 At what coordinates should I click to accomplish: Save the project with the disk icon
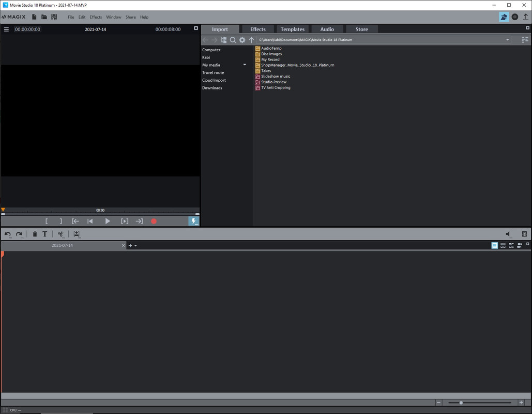[x=54, y=17]
